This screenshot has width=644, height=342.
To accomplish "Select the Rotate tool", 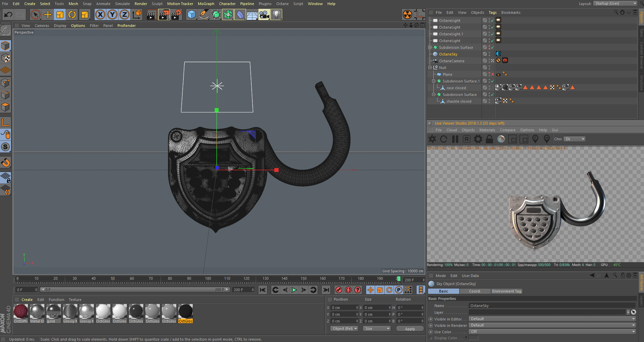I will (72, 14).
